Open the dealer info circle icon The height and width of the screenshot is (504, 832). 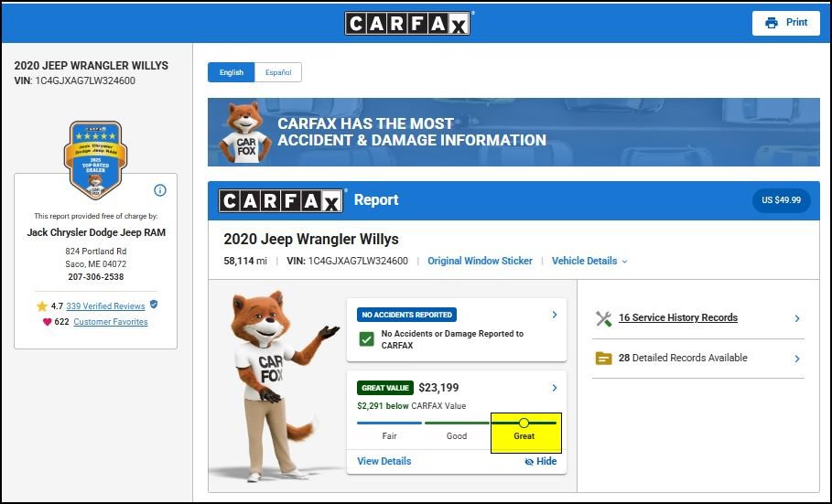(x=159, y=190)
